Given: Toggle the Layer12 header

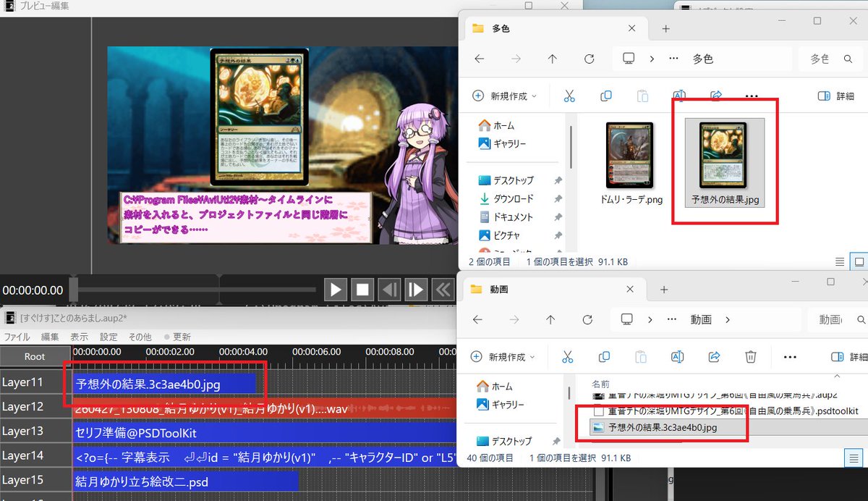Looking at the screenshot, I should tap(35, 407).
